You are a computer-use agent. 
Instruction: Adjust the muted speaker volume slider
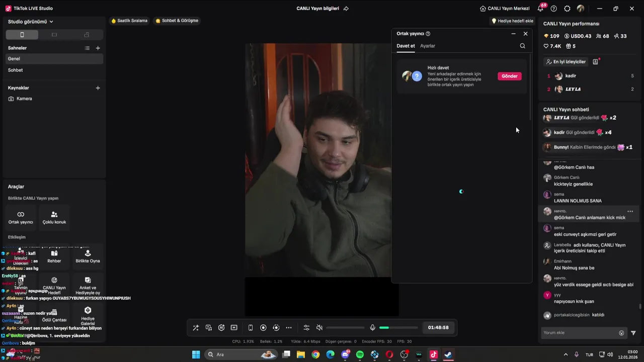pos(345,328)
